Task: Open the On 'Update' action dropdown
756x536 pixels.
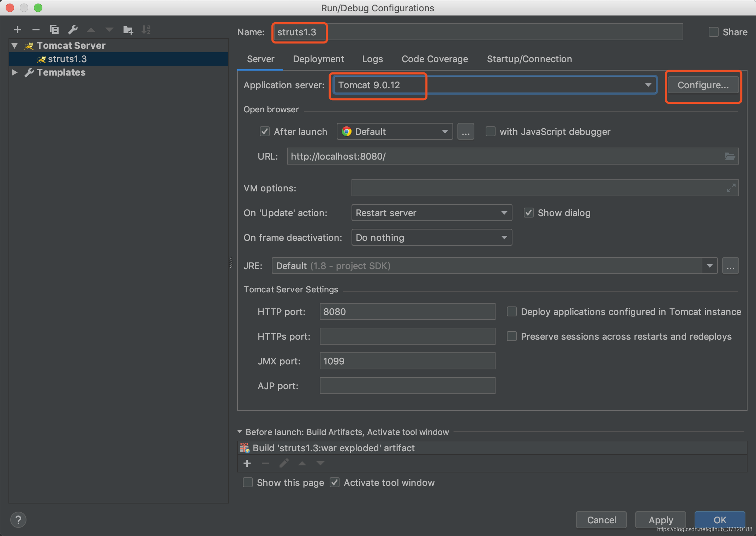Action: tap(432, 213)
